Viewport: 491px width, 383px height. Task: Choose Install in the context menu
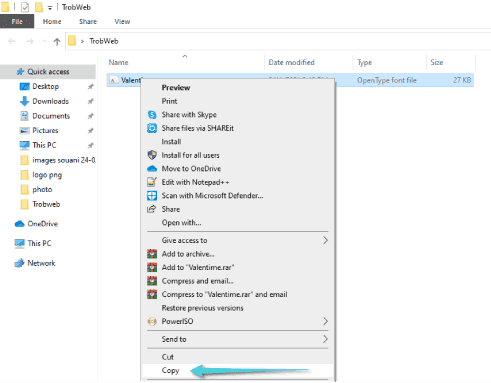pos(237,142)
